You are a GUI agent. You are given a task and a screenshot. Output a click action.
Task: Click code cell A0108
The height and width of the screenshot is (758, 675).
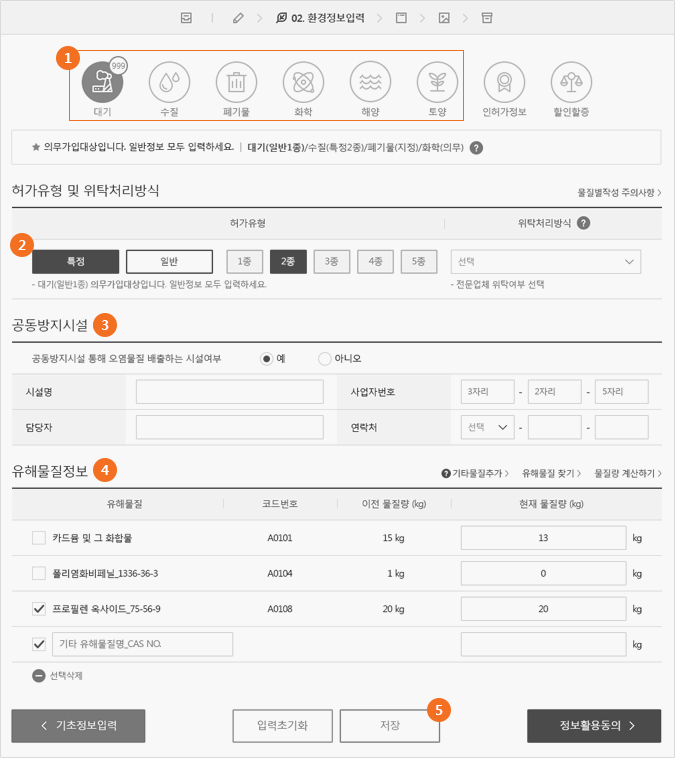[280, 609]
